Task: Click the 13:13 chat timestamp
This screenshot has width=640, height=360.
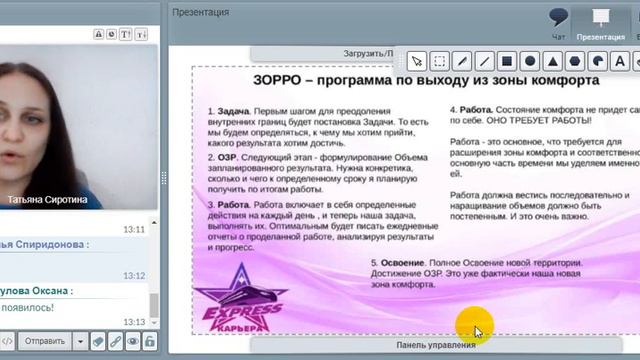Action: [x=134, y=322]
